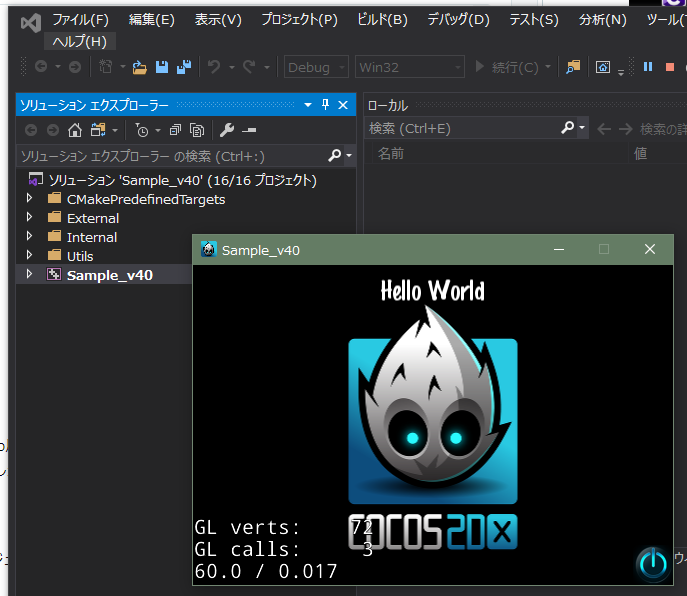Click the continue (続行) play button
Screen dimensions: 687x596
[x=480, y=67]
